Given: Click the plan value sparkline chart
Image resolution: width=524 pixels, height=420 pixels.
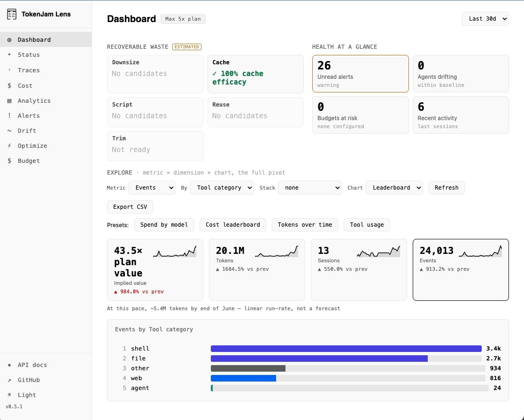Looking at the screenshot, I should (x=175, y=251).
